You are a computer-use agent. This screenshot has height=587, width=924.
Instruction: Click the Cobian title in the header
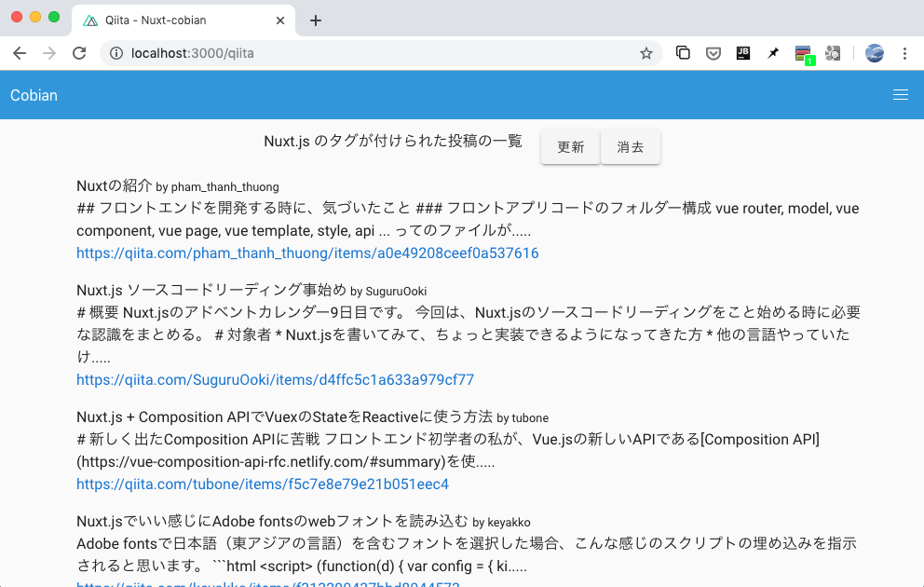(x=34, y=95)
